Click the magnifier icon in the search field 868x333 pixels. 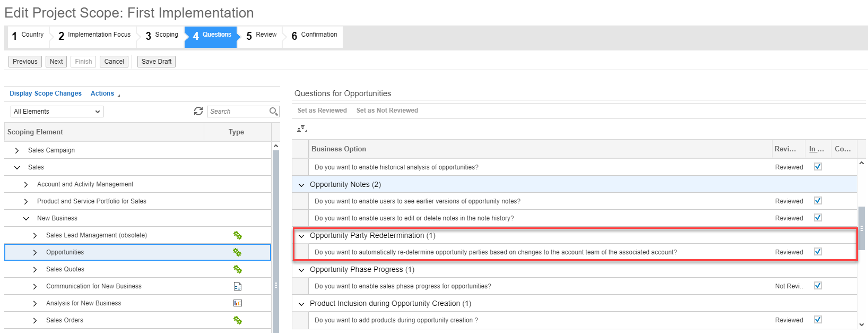[x=273, y=111]
